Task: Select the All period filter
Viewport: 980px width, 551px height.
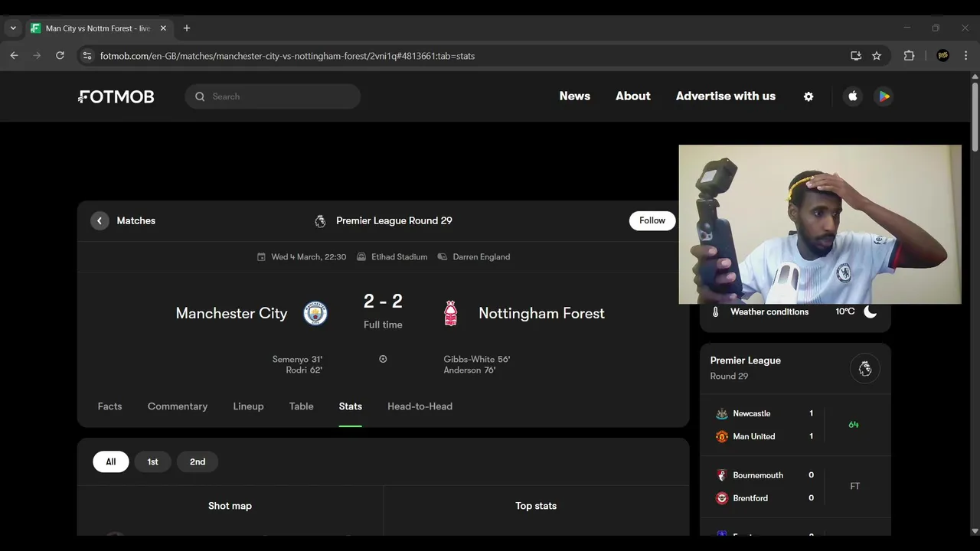Action: pos(111,461)
